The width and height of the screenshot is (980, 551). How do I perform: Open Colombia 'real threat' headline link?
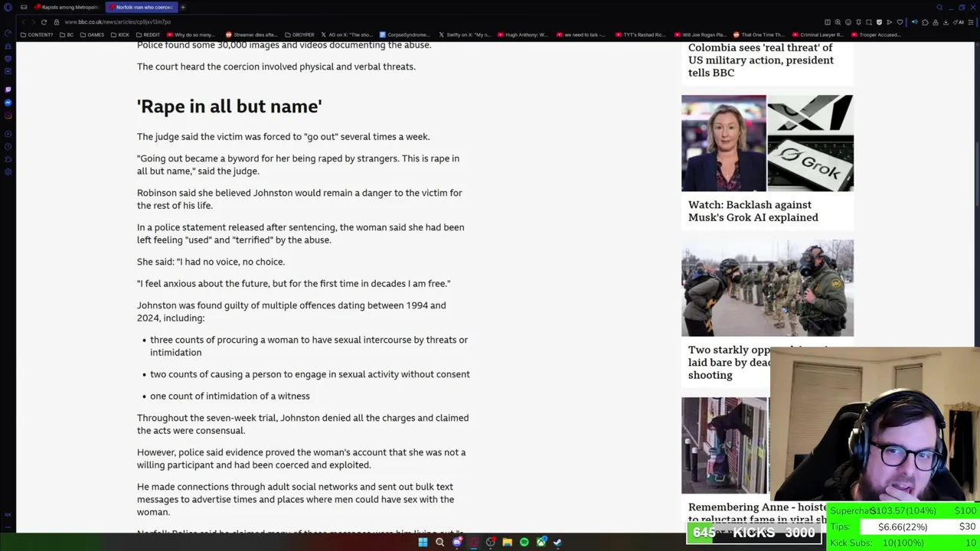pyautogui.click(x=761, y=60)
